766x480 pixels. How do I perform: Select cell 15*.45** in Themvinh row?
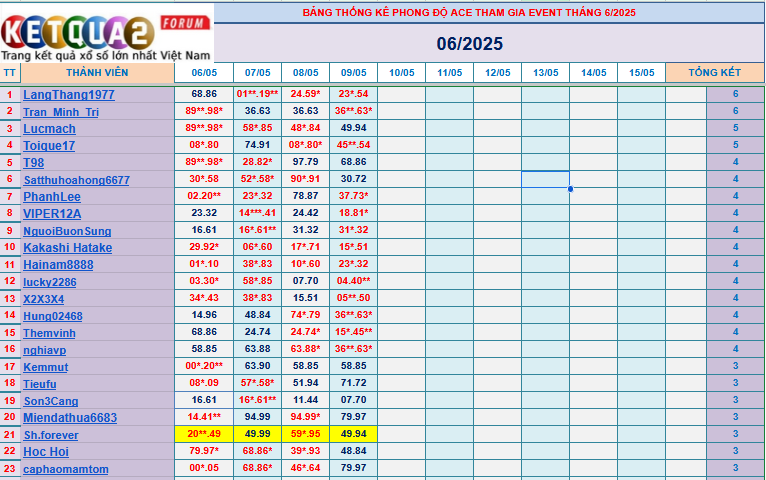(353, 332)
